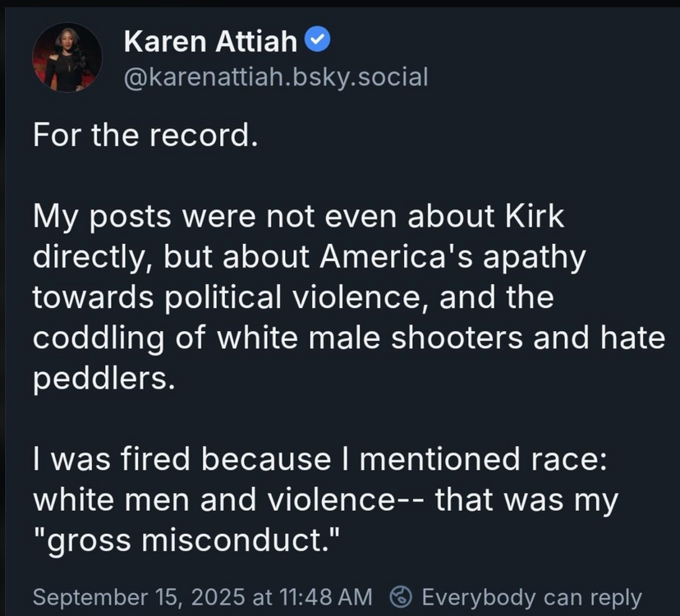Click the reply-permission icon beside the timestamp
This screenshot has height=616, width=680.
[x=401, y=597]
